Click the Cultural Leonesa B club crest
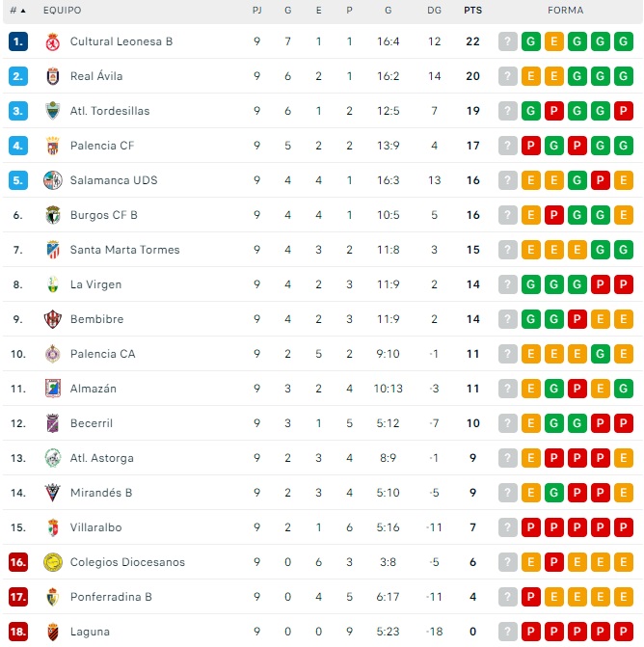 coord(53,41)
